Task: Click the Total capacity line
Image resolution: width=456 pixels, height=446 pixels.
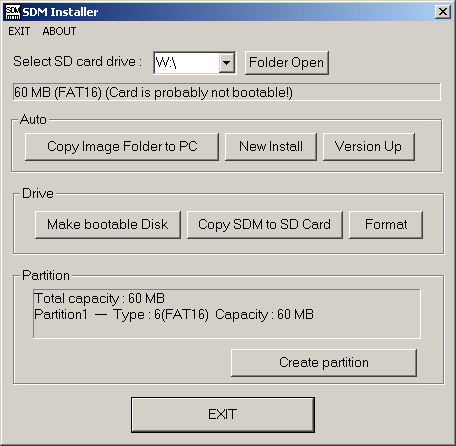Action: pos(99,298)
